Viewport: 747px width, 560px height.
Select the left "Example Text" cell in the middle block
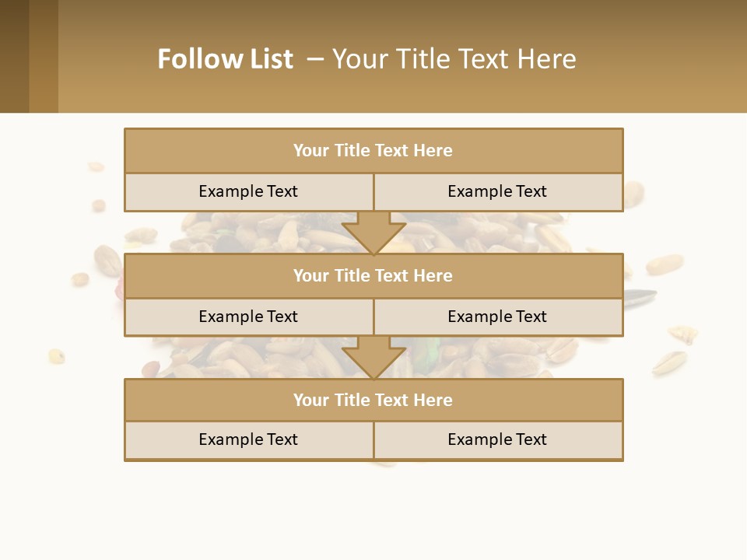(x=248, y=317)
